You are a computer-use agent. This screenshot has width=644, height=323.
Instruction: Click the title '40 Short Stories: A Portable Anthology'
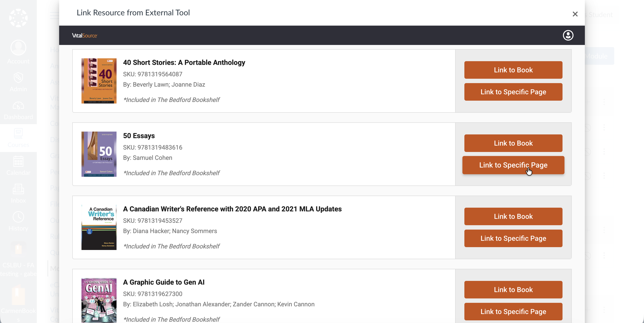(x=184, y=62)
